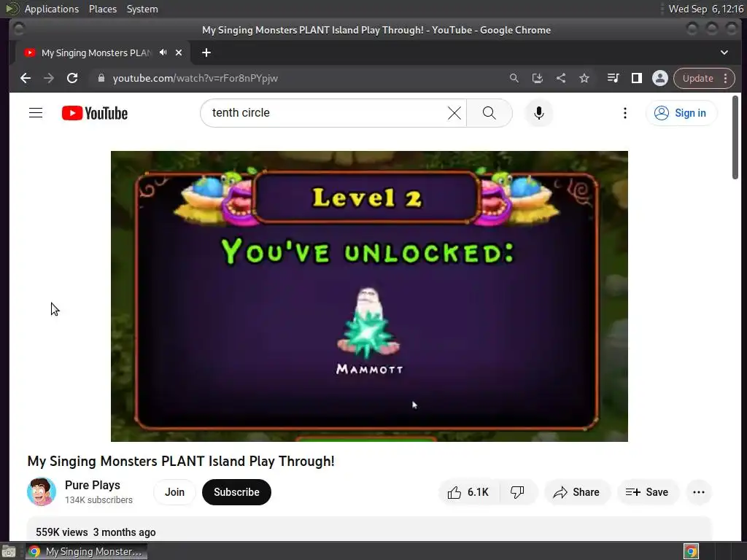Open media controls icon in toolbar

point(613,78)
